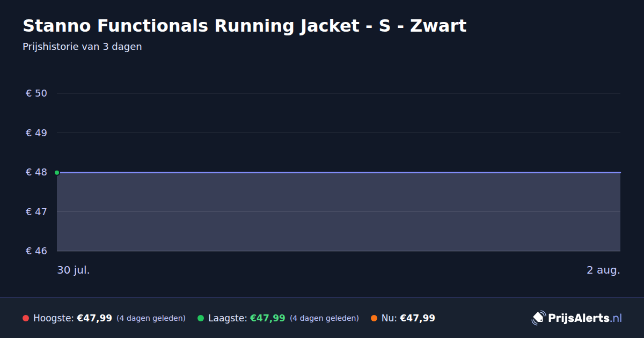Viewport: 644px width, 338px height.
Task: Click the green dot beside Laagste
Action: [201, 318]
